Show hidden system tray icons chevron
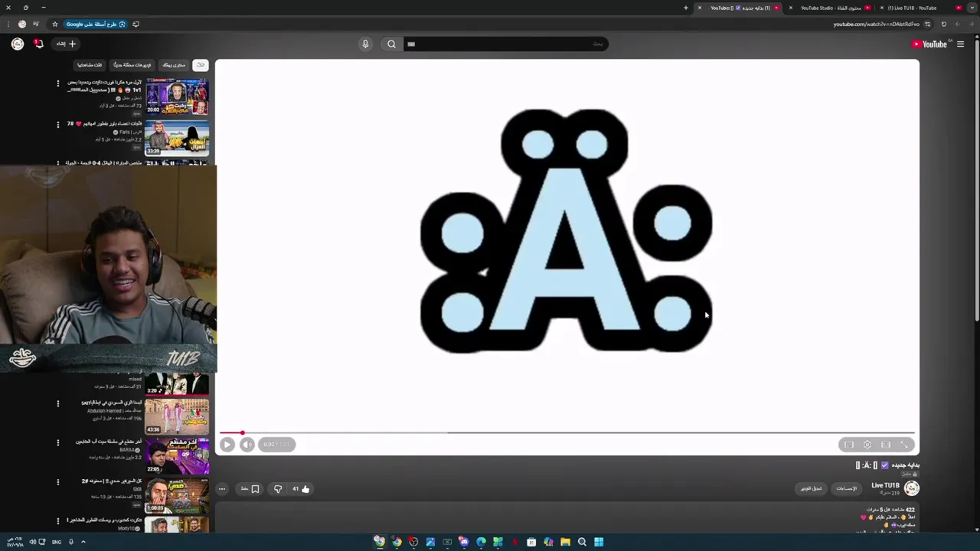Viewport: 980px width, 551px height. tap(83, 542)
